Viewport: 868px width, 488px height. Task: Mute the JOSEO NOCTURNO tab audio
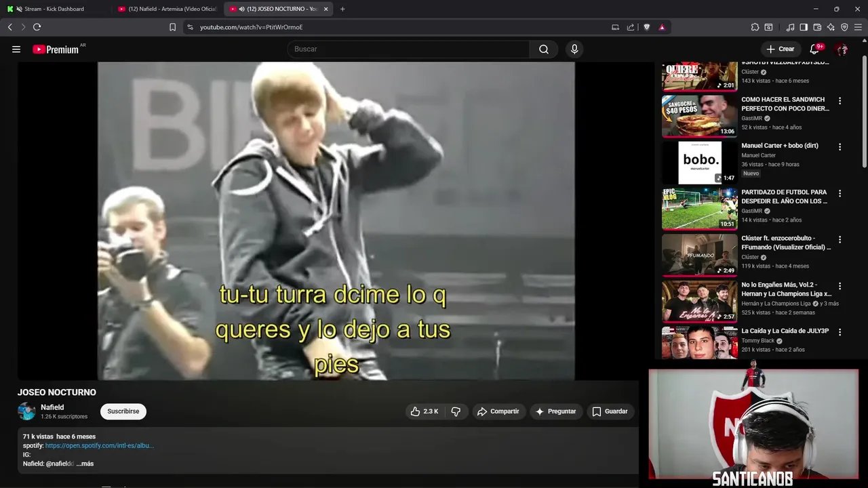(241, 9)
